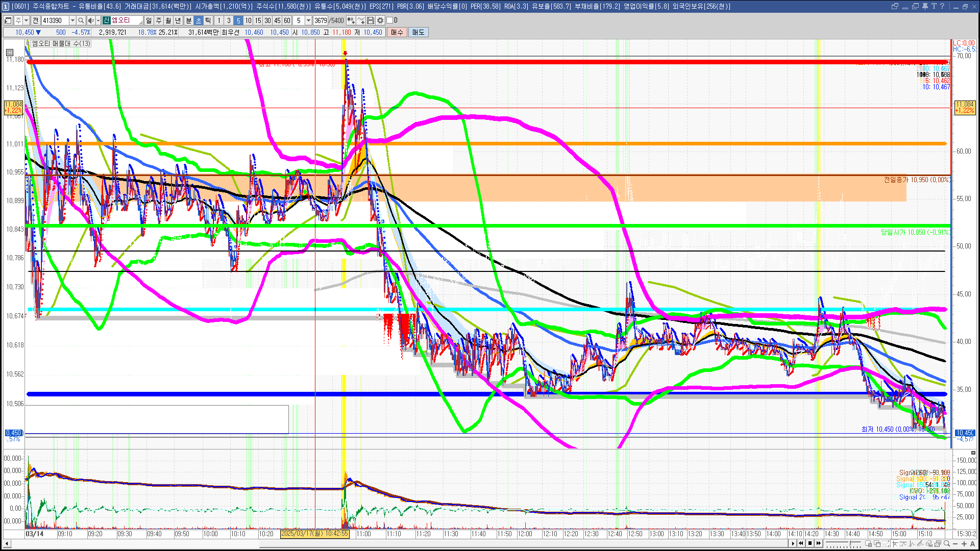This screenshot has width=980, height=551.
Task: Switch to 일 (daily) chart period
Action: point(149,20)
